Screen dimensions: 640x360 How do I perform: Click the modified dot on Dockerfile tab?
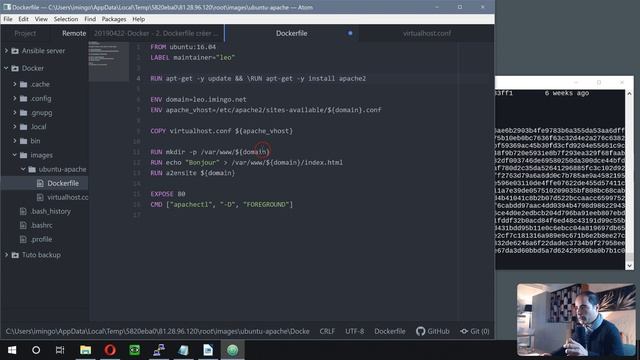pos(350,33)
